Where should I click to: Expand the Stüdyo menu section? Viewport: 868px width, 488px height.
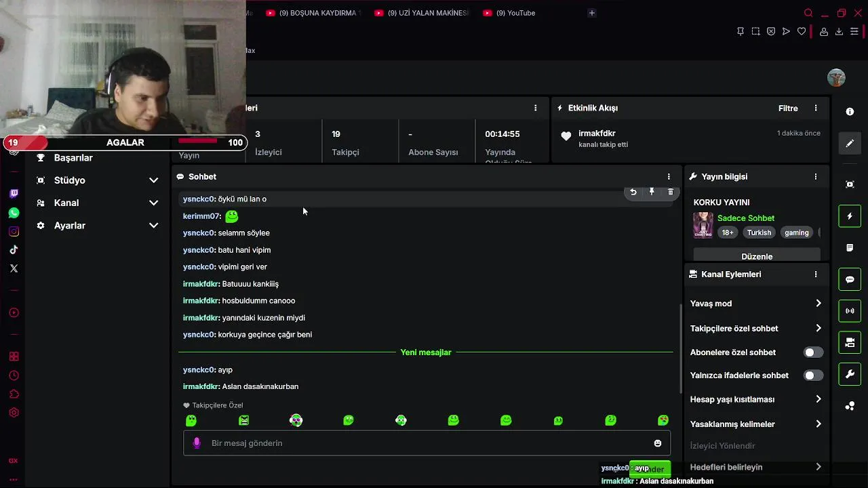pos(97,180)
